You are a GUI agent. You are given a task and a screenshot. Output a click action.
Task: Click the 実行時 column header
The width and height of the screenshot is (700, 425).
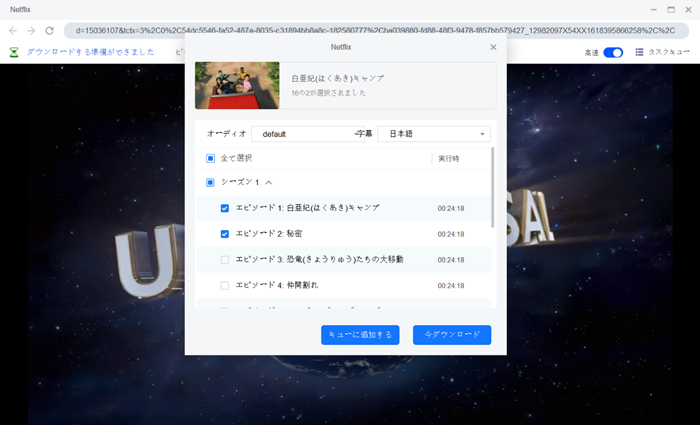(x=449, y=158)
